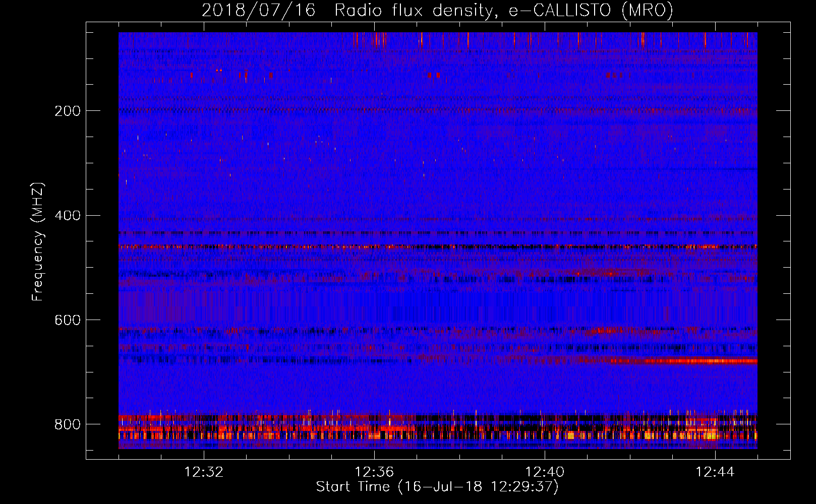Click the 600 frequency tick label
The image size is (816, 504).
[x=67, y=321]
